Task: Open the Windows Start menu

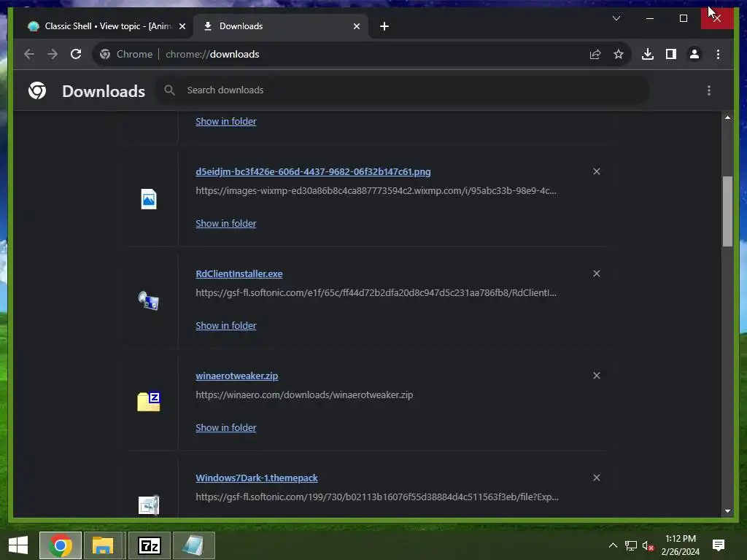Action: tap(18, 545)
